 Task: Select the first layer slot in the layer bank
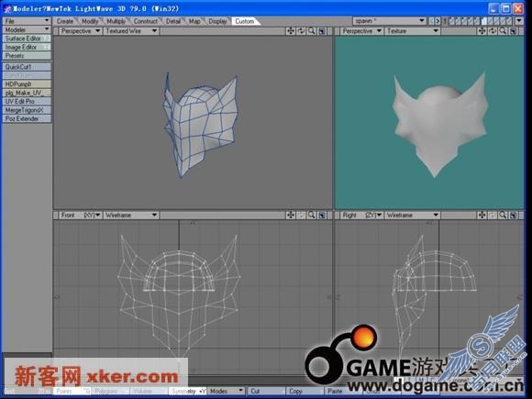[451, 21]
